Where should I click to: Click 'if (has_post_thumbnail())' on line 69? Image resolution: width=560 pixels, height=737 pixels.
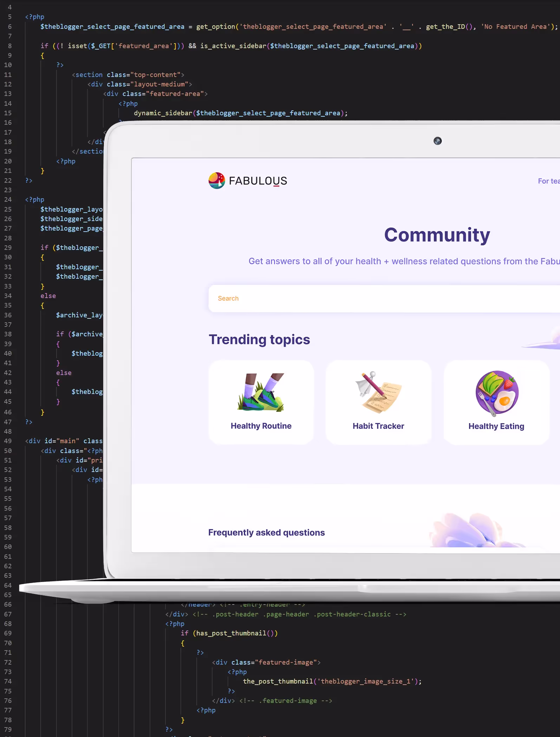pos(229,633)
